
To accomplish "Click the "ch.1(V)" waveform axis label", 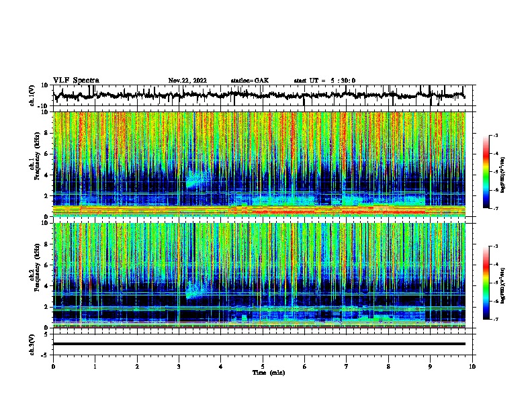I will click(x=32, y=95).
